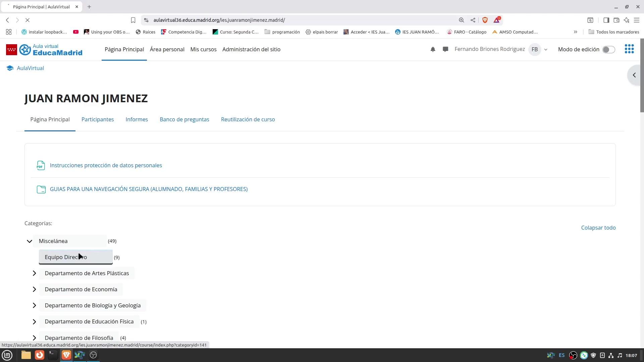The image size is (644, 362).
Task: Open the messaging chat bubble icon
Action: point(445,49)
